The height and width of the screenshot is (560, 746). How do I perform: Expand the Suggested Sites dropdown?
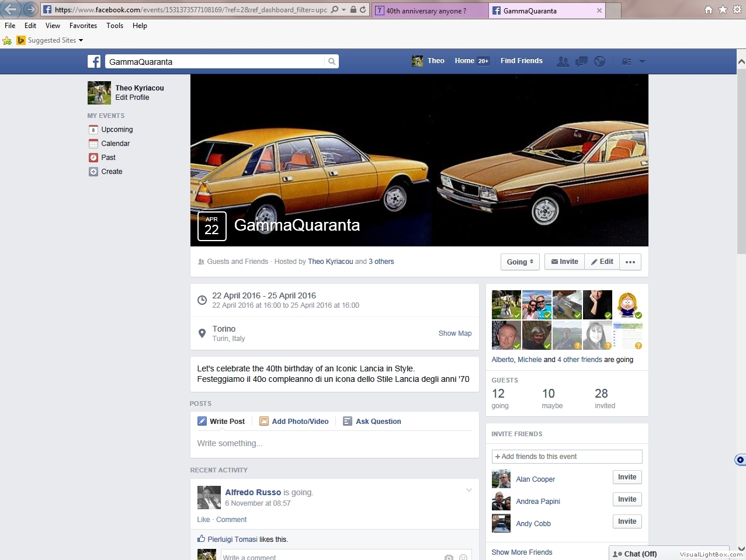click(x=81, y=40)
